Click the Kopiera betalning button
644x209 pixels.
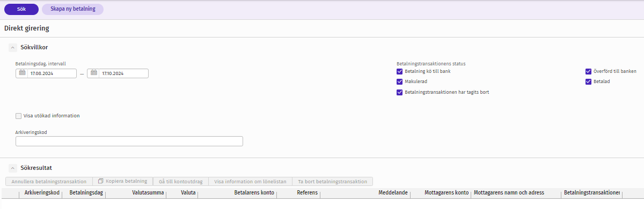click(122, 182)
